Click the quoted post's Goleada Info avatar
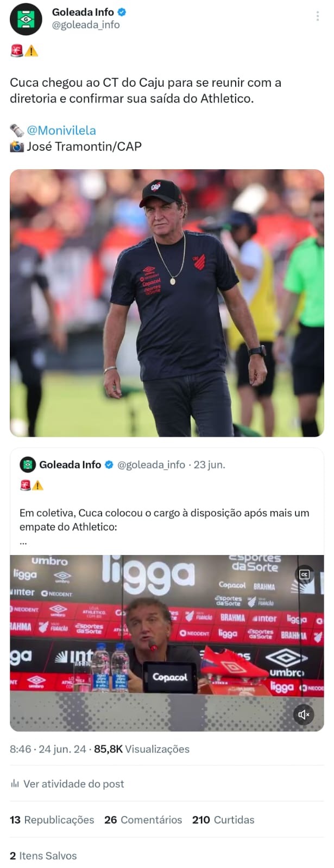Viewport: 334px width, 868px height. pos(28,465)
